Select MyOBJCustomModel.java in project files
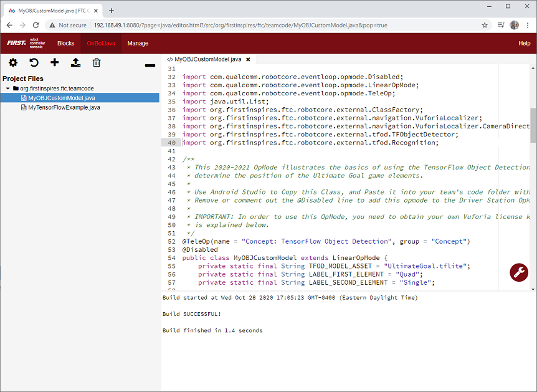 pos(61,98)
